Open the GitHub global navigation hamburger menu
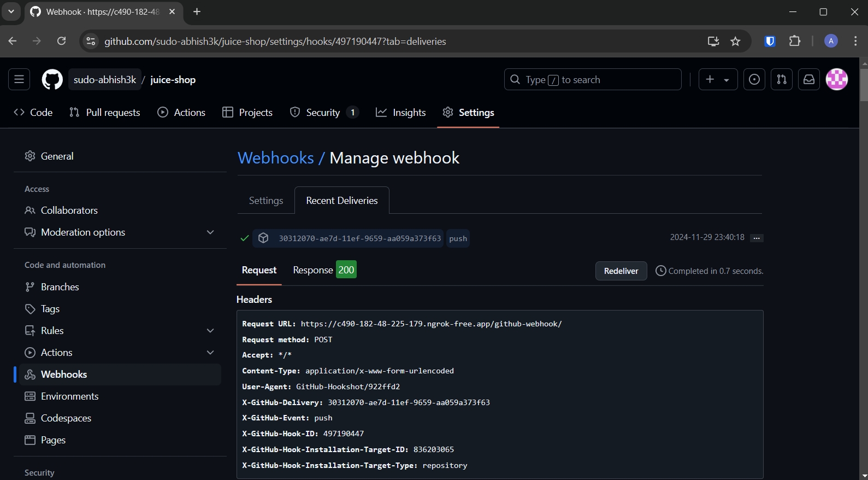 click(19, 80)
